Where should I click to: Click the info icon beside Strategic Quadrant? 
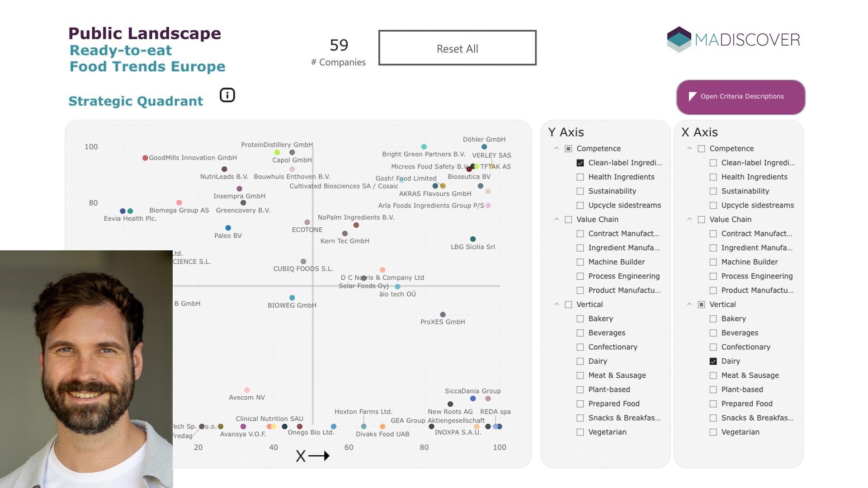click(x=227, y=95)
